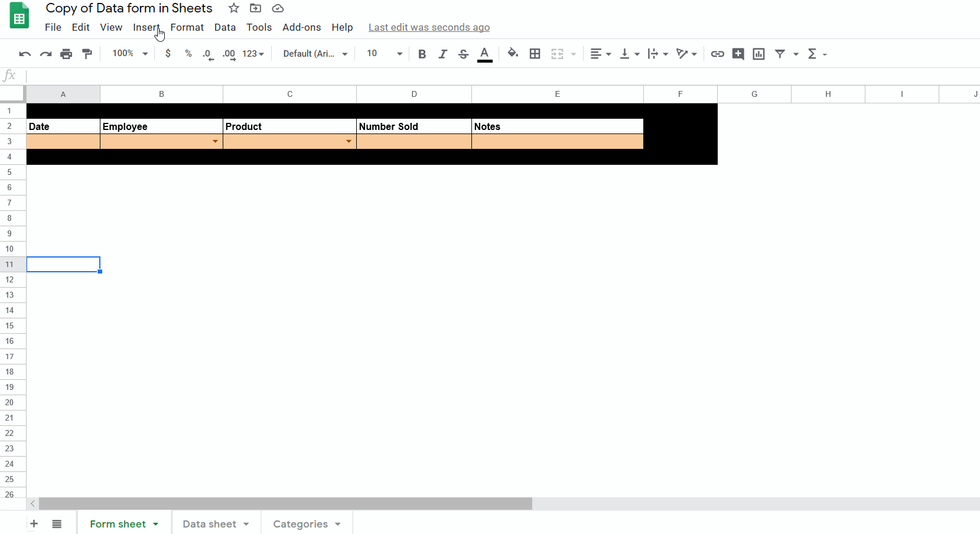The image size is (980, 534).
Task: Open the Format menu
Action: 187,27
